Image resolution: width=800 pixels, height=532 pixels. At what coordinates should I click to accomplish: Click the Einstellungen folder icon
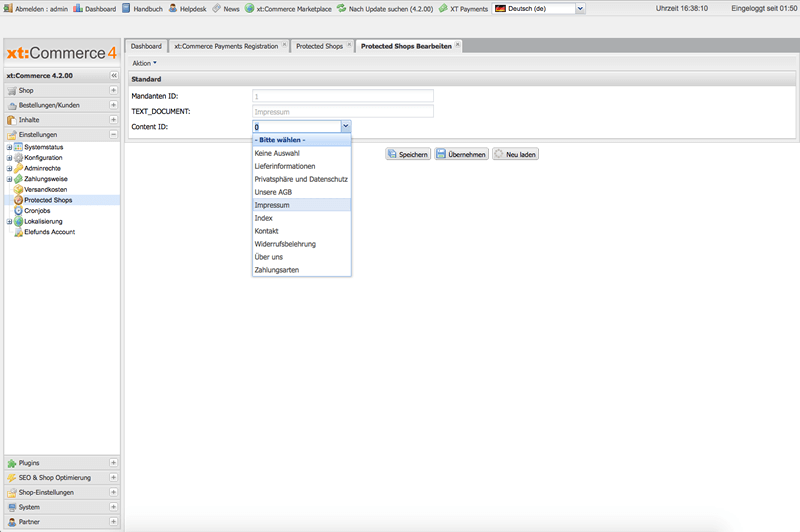pos(12,135)
